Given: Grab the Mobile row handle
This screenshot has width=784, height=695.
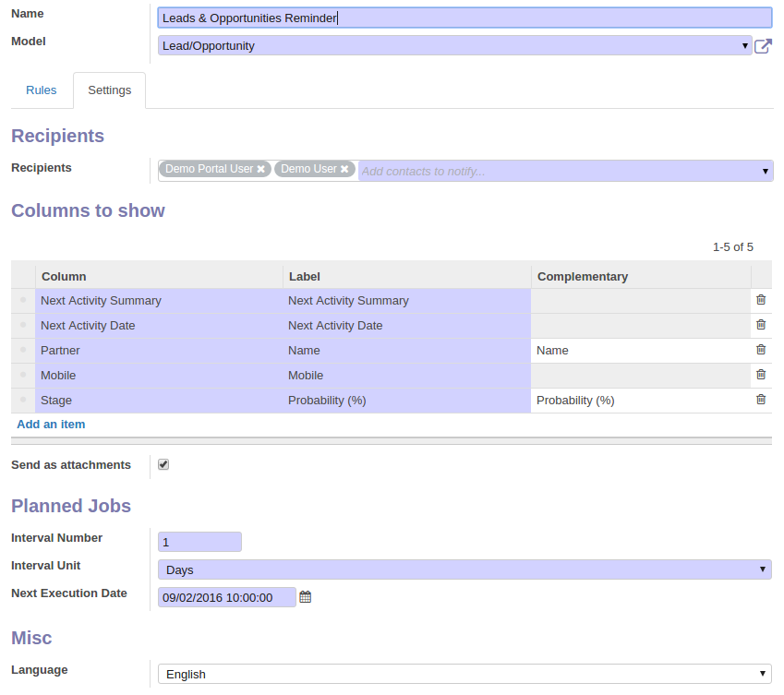Looking at the screenshot, I should click(23, 376).
